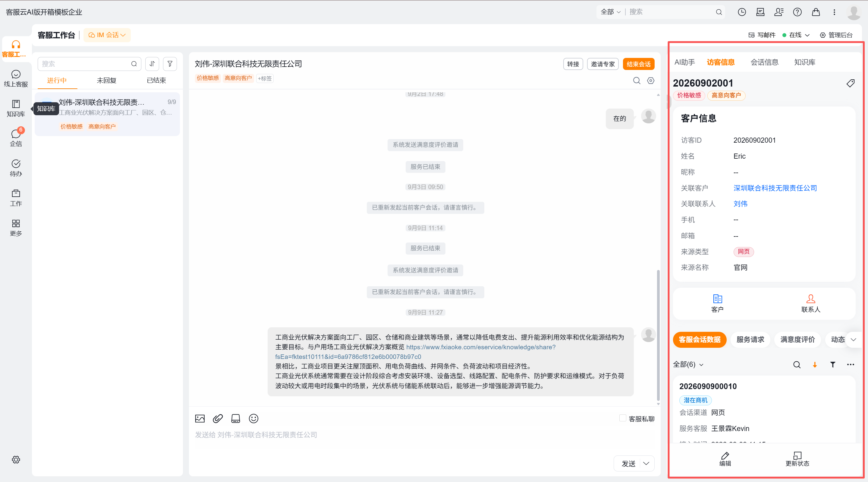
Task: Open 企信 messages in the sidebar
Action: (16, 138)
